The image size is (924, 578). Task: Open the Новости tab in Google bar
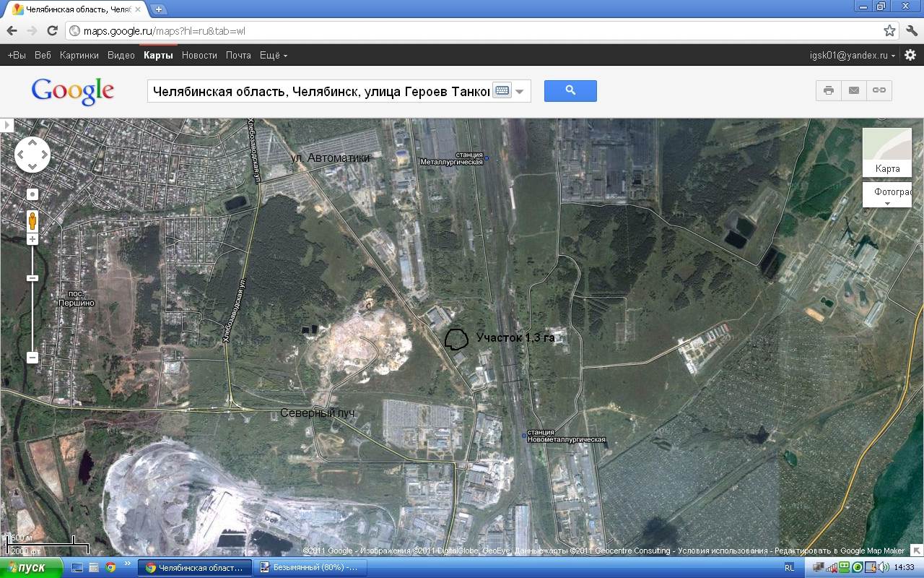tap(199, 55)
